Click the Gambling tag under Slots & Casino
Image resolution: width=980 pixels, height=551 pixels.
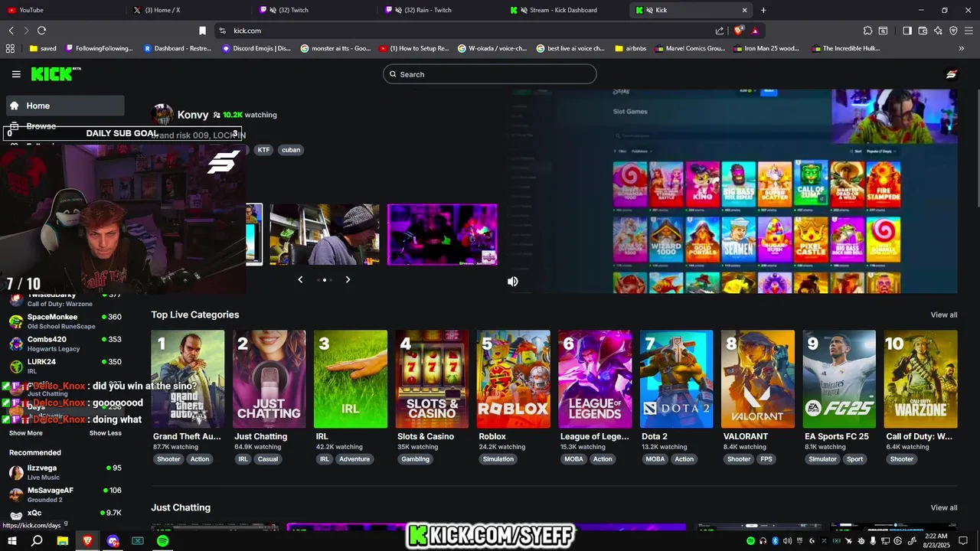(x=416, y=459)
